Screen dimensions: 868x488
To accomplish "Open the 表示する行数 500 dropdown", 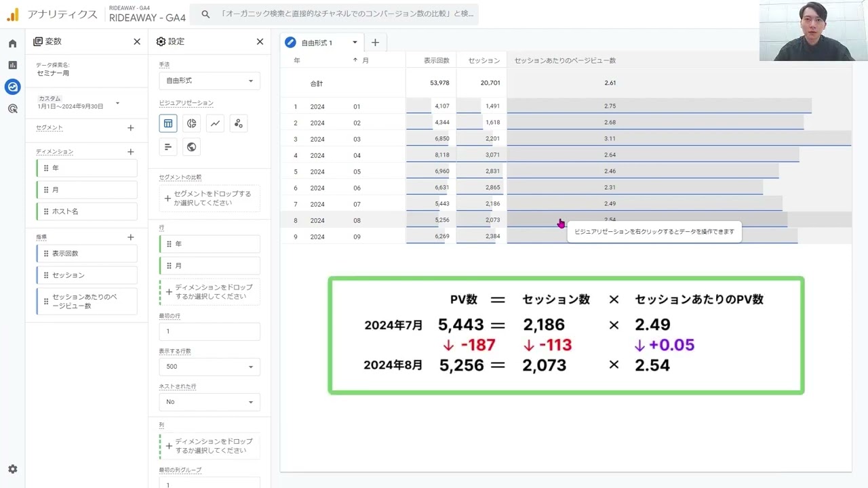I will pyautogui.click(x=210, y=367).
